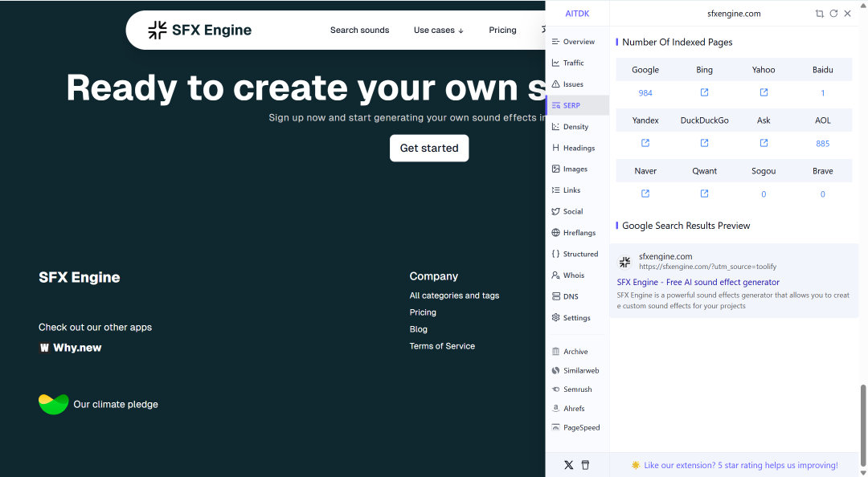Viewport: 868px width, 477px height.
Task: Click AOL indexed count 885
Action: point(823,143)
